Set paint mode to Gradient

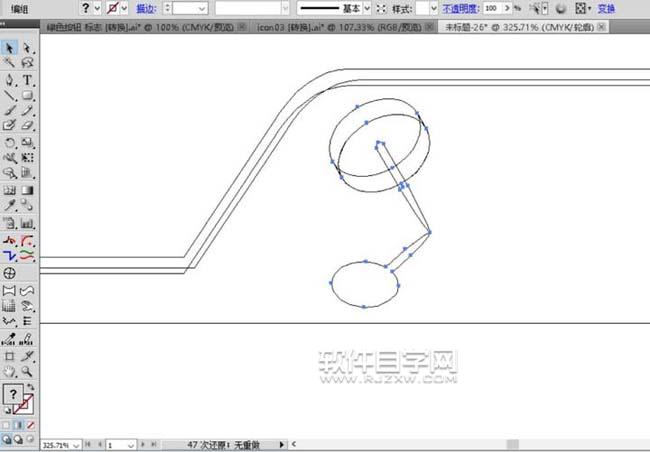18,425
